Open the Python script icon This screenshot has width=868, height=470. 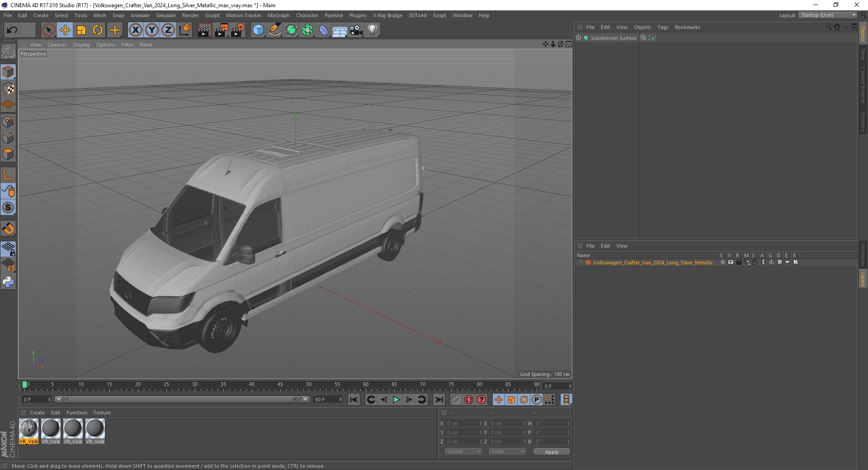pyautogui.click(x=8, y=282)
